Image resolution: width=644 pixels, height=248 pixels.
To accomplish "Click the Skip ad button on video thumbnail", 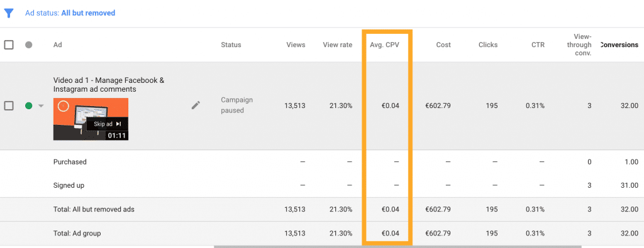I will (108, 124).
